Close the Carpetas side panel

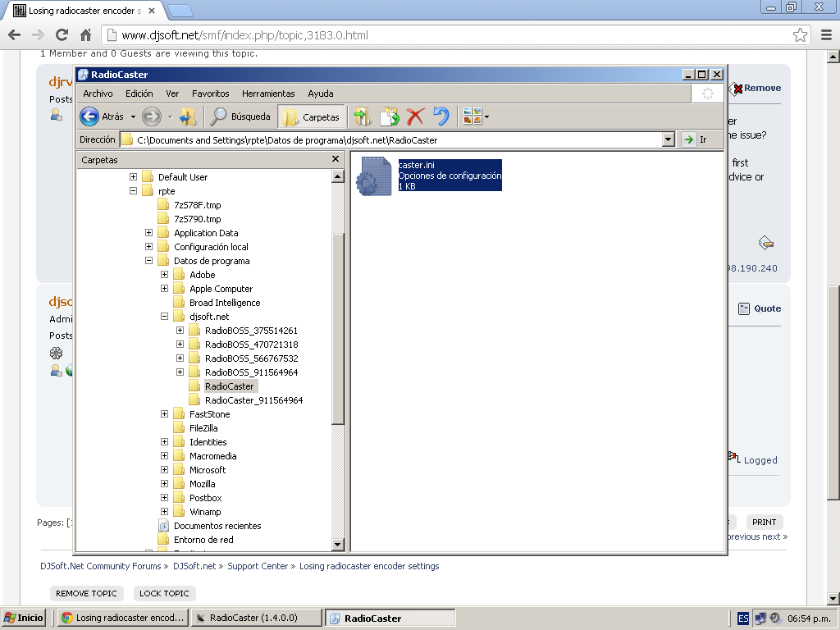[x=335, y=159]
